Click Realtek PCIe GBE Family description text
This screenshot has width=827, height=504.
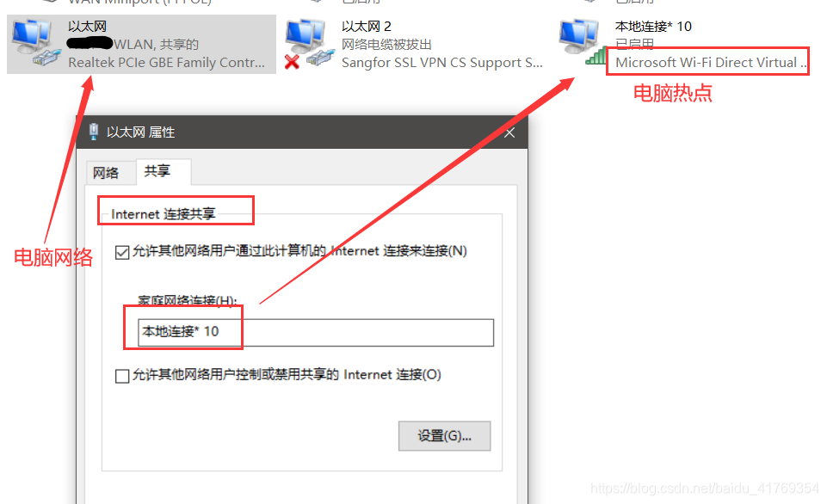(x=167, y=62)
